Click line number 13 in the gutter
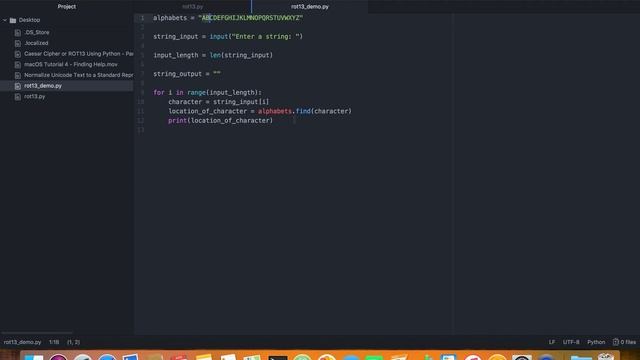640x360 pixels. [x=141, y=130]
